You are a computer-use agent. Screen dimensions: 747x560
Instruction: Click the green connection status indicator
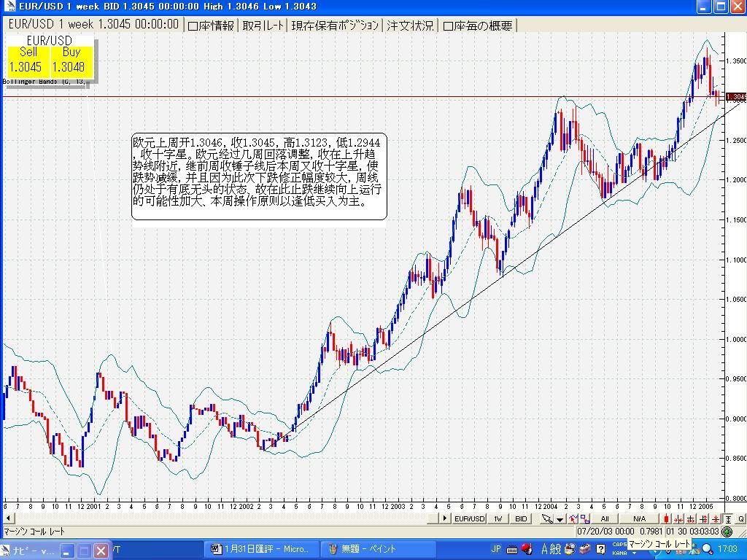click(727, 532)
